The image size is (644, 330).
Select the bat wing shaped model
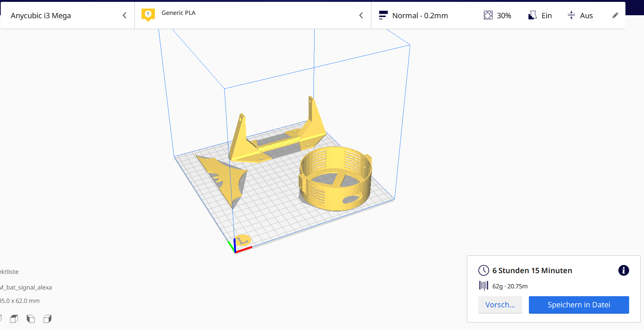point(222,181)
